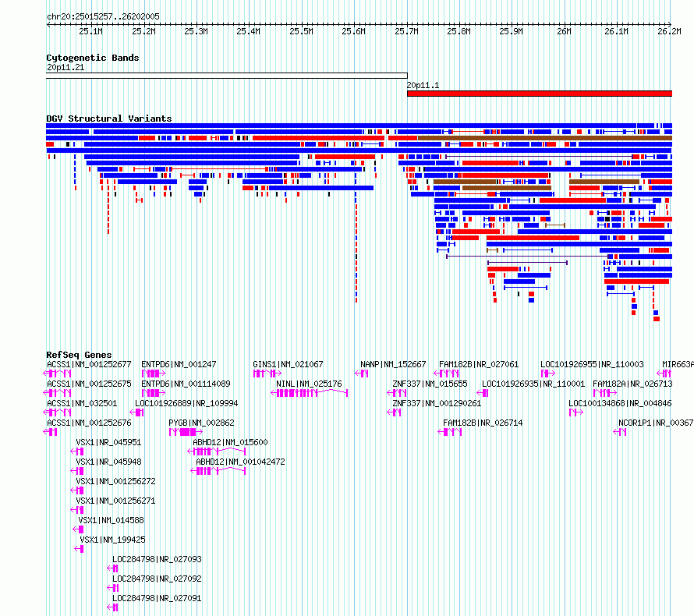
Task: Select LOC101926889|NR_109994 gene entry
Action: 186,403
